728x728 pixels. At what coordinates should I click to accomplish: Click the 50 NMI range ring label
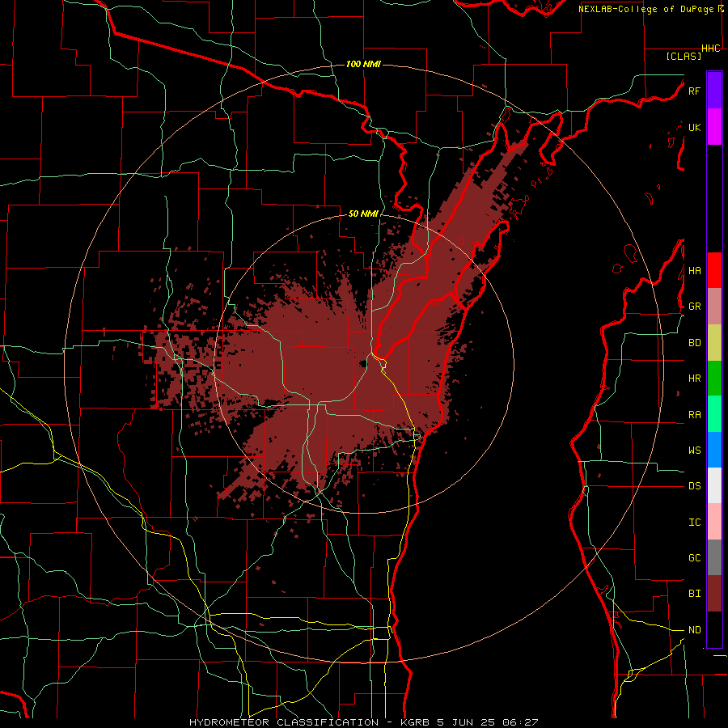[363, 214]
